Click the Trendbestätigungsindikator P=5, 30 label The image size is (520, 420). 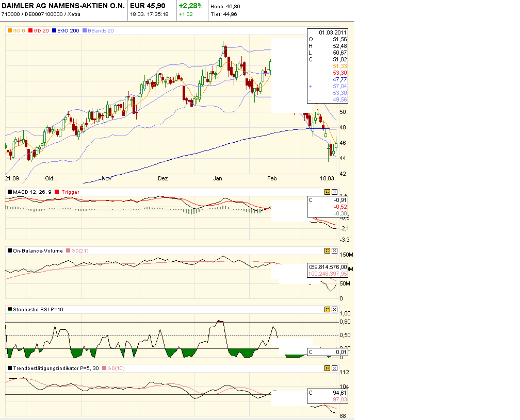point(56,368)
